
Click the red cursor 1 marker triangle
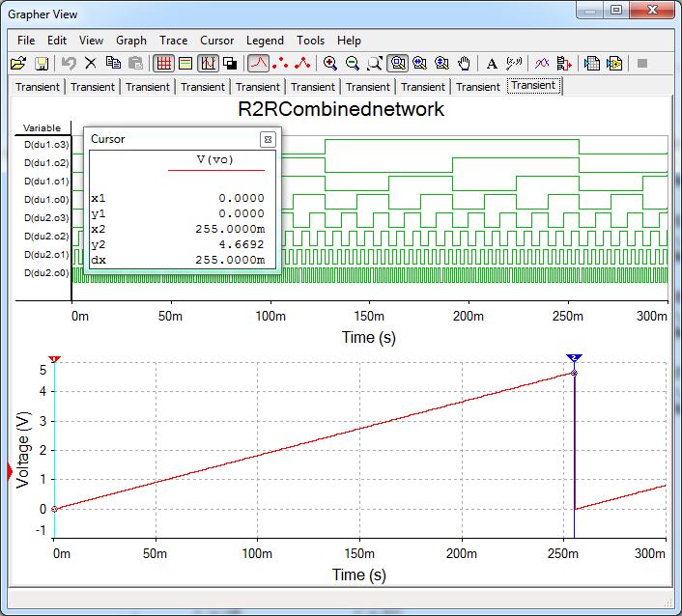pyautogui.click(x=54, y=358)
